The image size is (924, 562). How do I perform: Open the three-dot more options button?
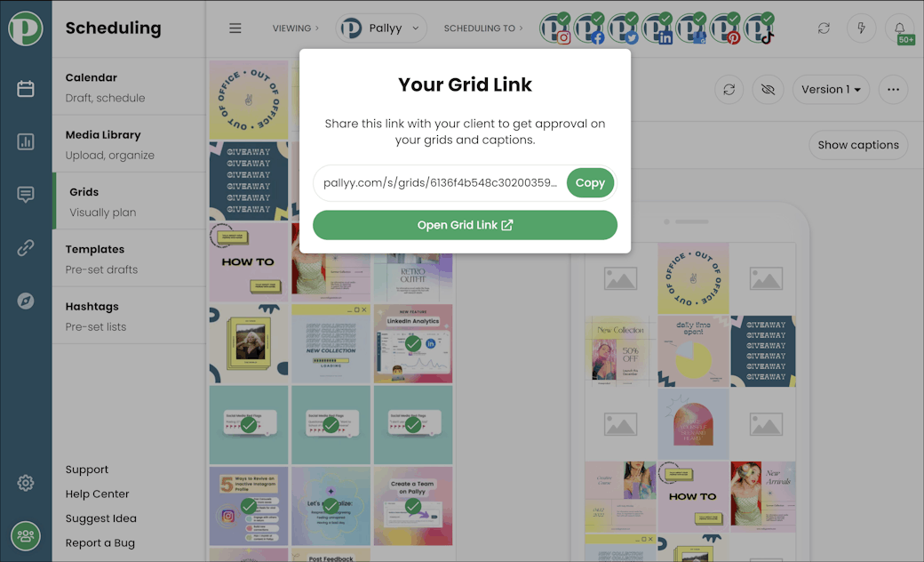894,90
